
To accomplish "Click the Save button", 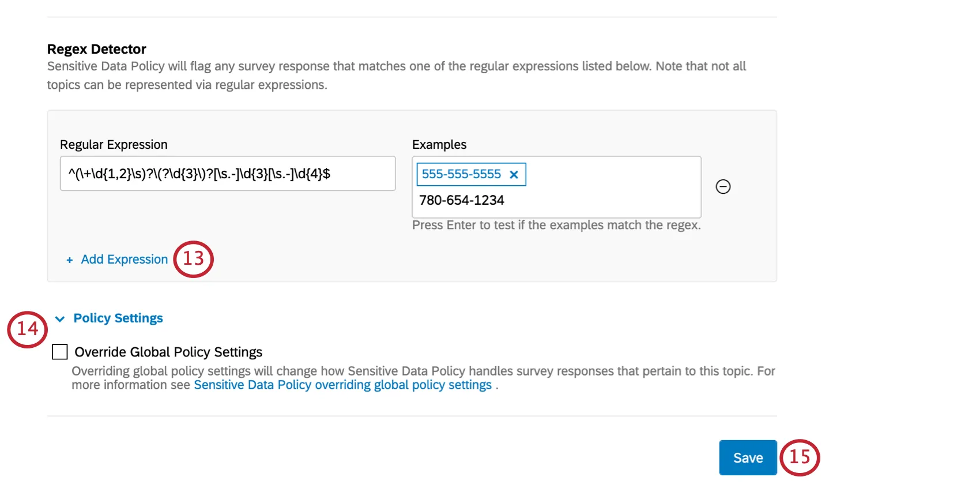I will pyautogui.click(x=747, y=457).
